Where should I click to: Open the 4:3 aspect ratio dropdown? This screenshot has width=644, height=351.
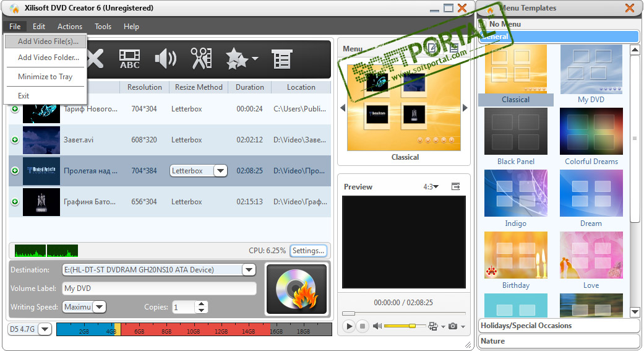pos(431,186)
